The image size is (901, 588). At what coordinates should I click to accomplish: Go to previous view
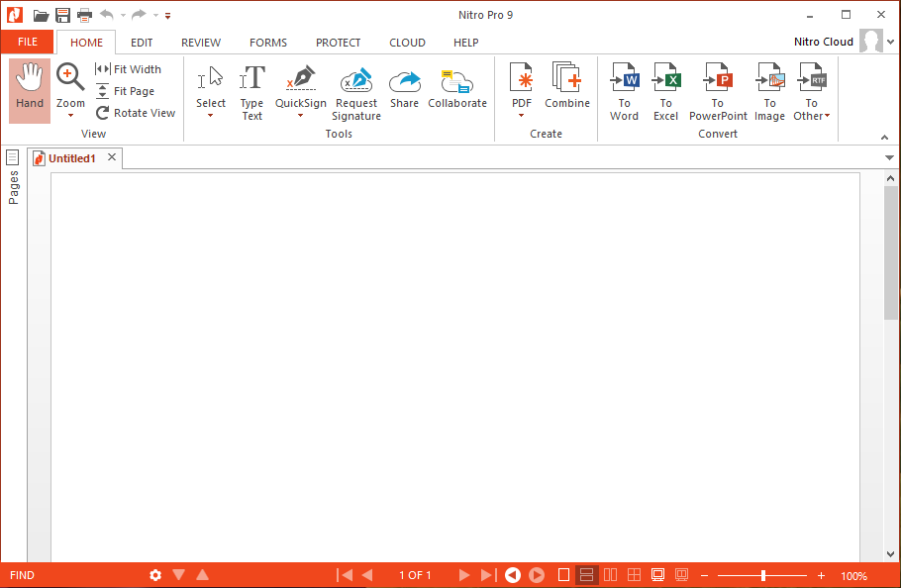point(513,575)
